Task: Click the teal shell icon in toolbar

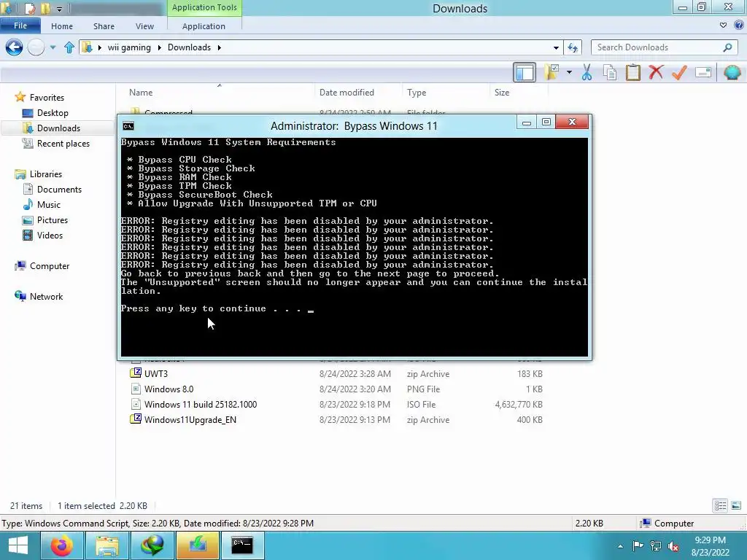Action: (x=732, y=72)
